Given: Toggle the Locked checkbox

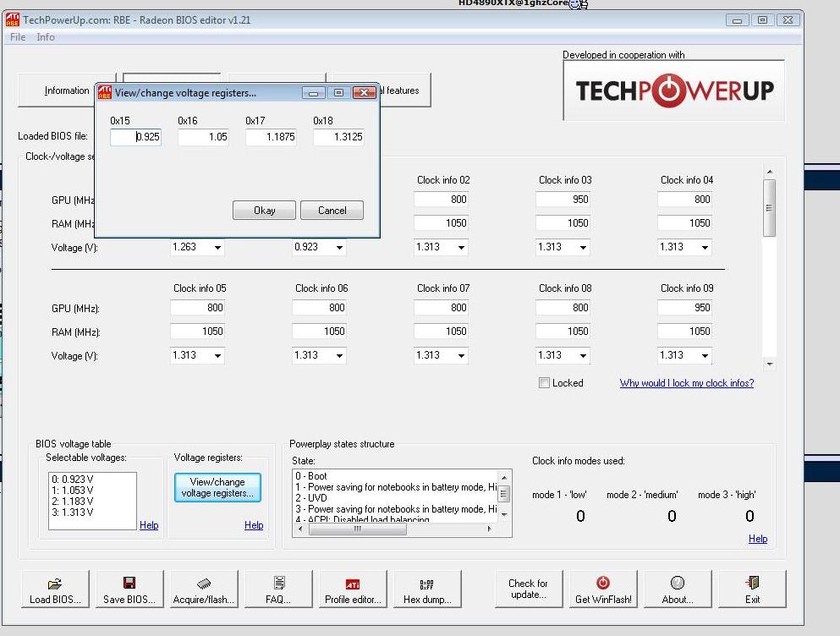Looking at the screenshot, I should click(x=544, y=382).
